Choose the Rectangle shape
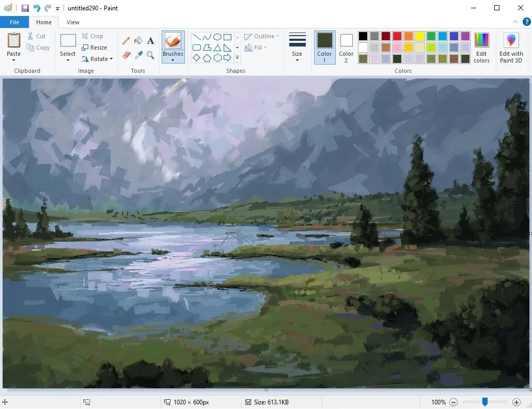 (228, 37)
